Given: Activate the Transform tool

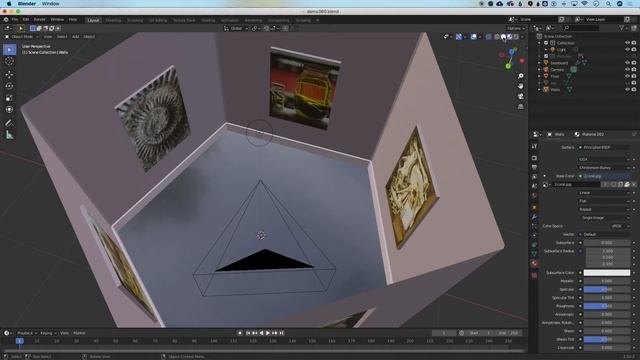Looking at the screenshot, I should click(x=9, y=109).
